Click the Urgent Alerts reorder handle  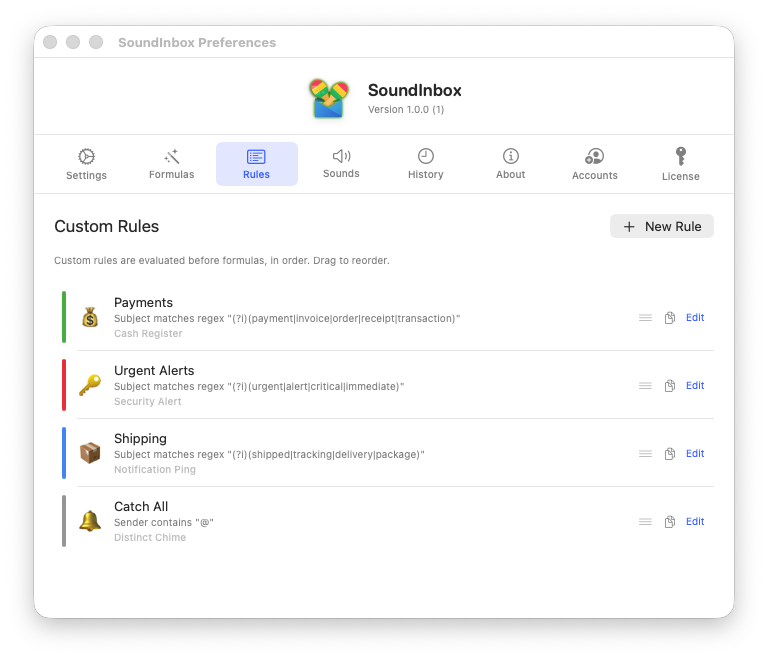pyautogui.click(x=645, y=386)
